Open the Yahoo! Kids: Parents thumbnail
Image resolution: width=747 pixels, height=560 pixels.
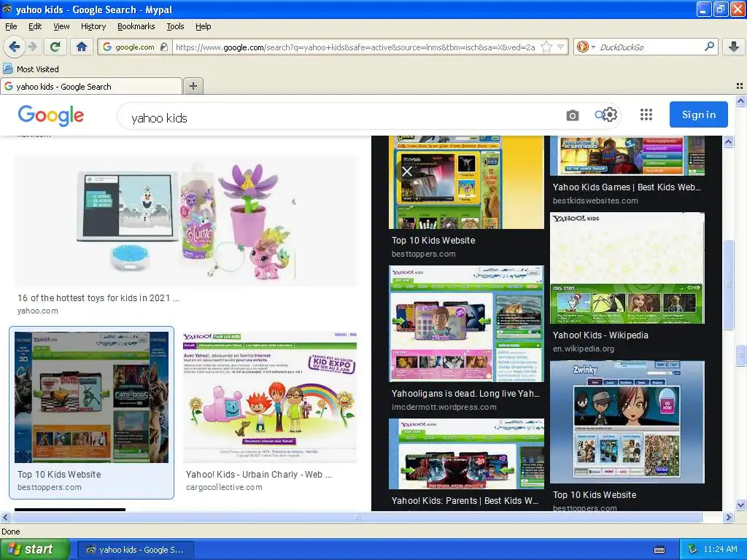tap(466, 454)
